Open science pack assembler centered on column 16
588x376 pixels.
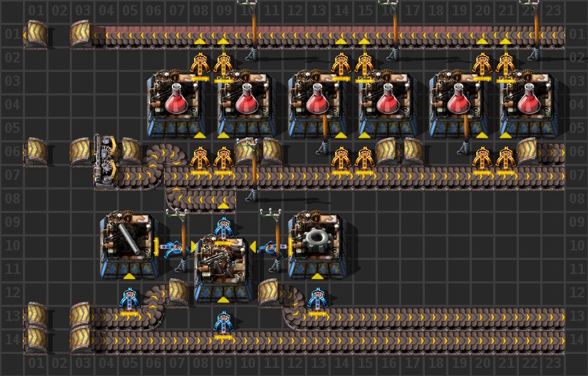pyautogui.click(x=388, y=105)
